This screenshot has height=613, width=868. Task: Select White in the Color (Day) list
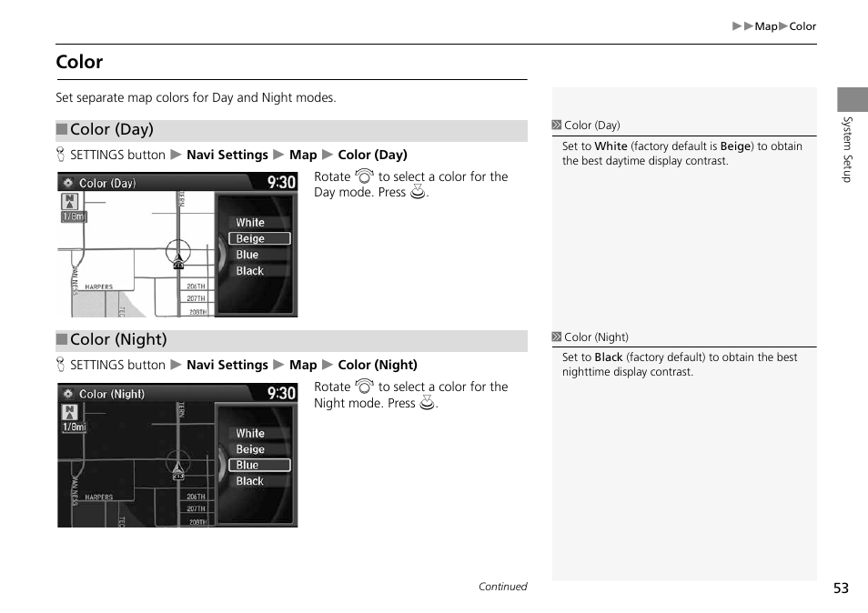point(259,223)
